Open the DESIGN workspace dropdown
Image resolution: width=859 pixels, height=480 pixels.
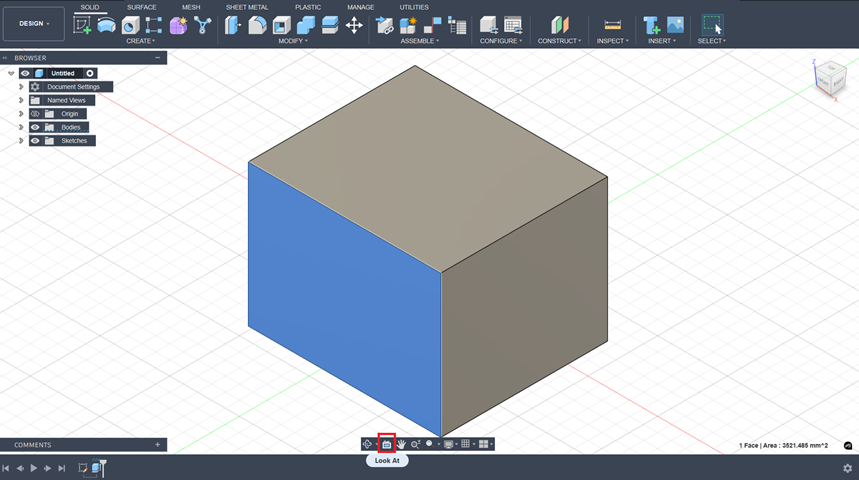34,24
